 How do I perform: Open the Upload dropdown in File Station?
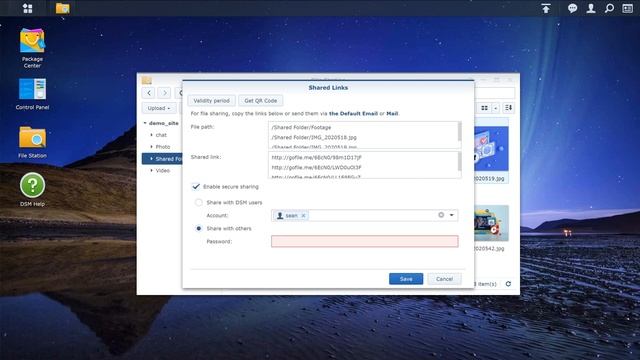click(x=159, y=108)
